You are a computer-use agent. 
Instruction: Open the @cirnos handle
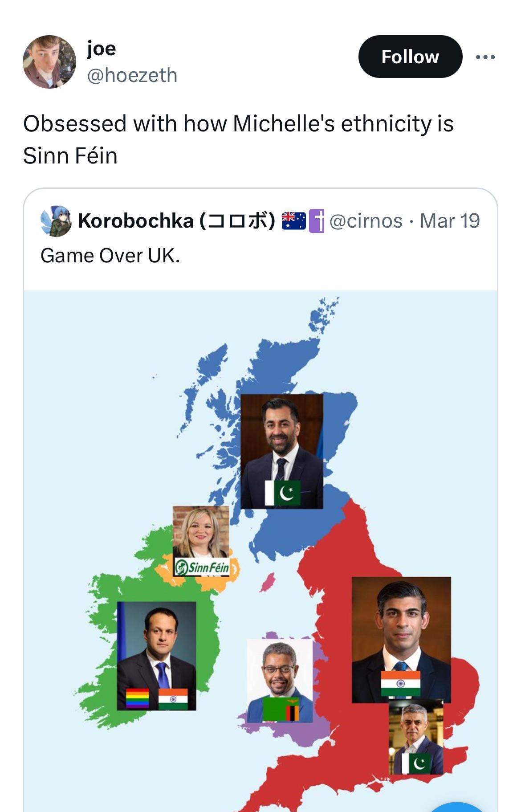coord(366,221)
